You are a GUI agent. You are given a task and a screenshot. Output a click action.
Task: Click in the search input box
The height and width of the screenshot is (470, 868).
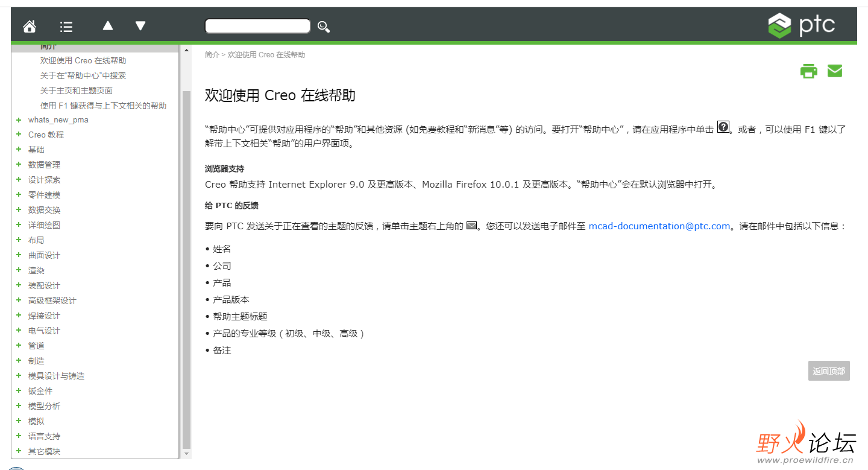(258, 26)
